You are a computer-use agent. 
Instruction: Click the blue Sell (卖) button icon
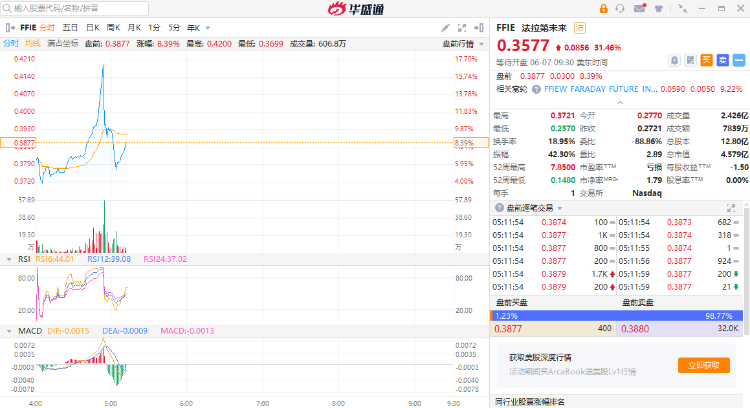720,60
